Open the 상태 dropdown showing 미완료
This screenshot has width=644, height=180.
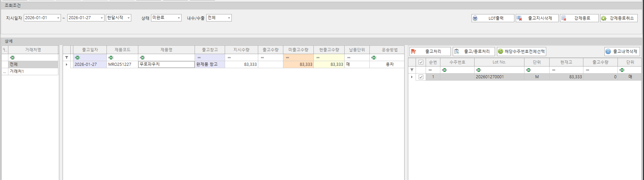coord(179,18)
